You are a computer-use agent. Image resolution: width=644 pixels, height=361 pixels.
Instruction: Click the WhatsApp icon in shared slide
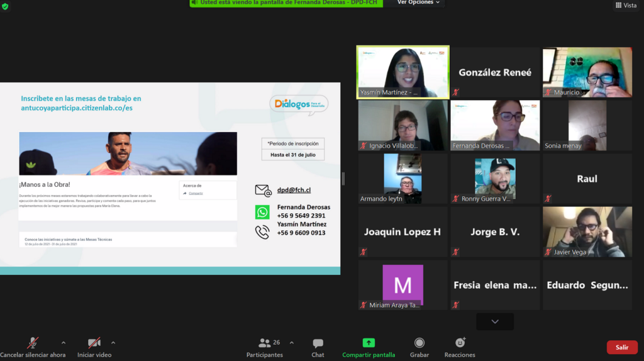(x=262, y=212)
